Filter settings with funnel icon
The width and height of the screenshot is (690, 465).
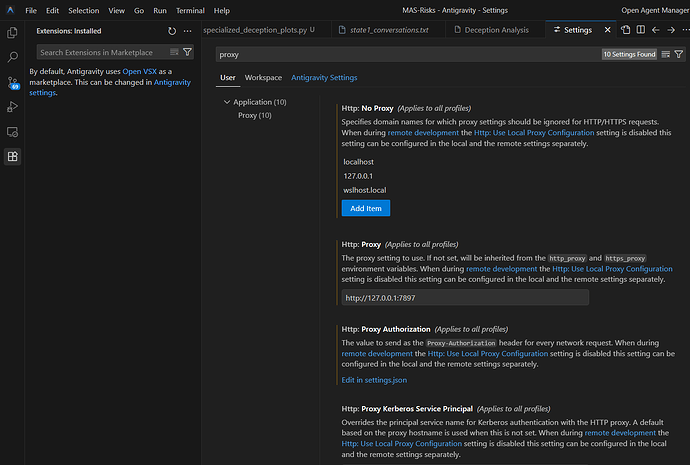(679, 54)
